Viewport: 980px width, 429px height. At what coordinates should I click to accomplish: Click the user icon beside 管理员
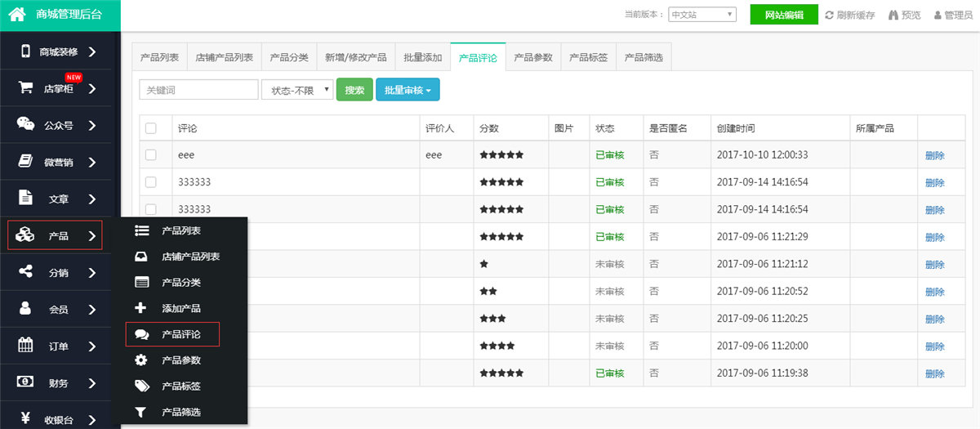point(938,15)
